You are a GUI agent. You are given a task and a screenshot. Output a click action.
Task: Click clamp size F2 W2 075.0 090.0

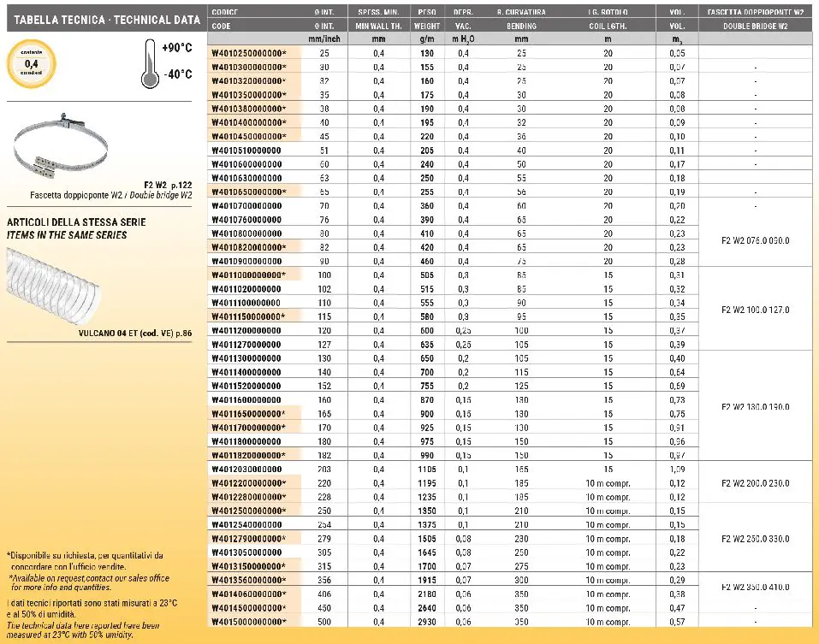coord(755,240)
